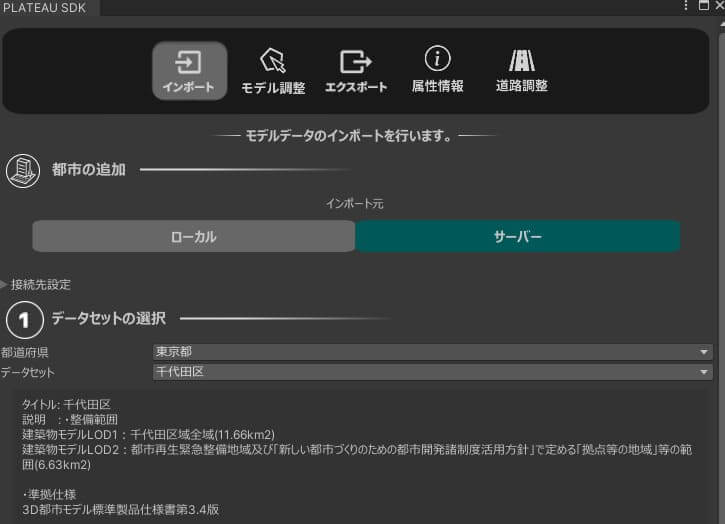Maximize the PLATEAU SDK panel
This screenshot has height=524, width=725.
tap(704, 5)
